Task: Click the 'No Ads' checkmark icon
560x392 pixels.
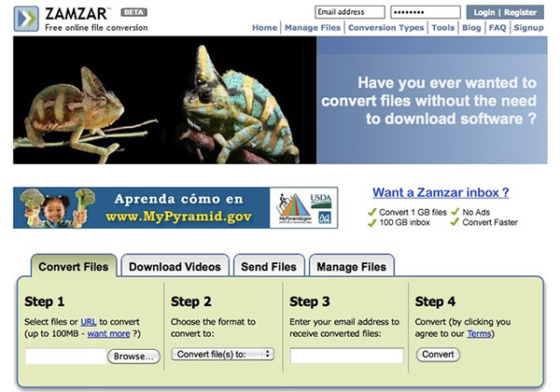Action: 455,212
